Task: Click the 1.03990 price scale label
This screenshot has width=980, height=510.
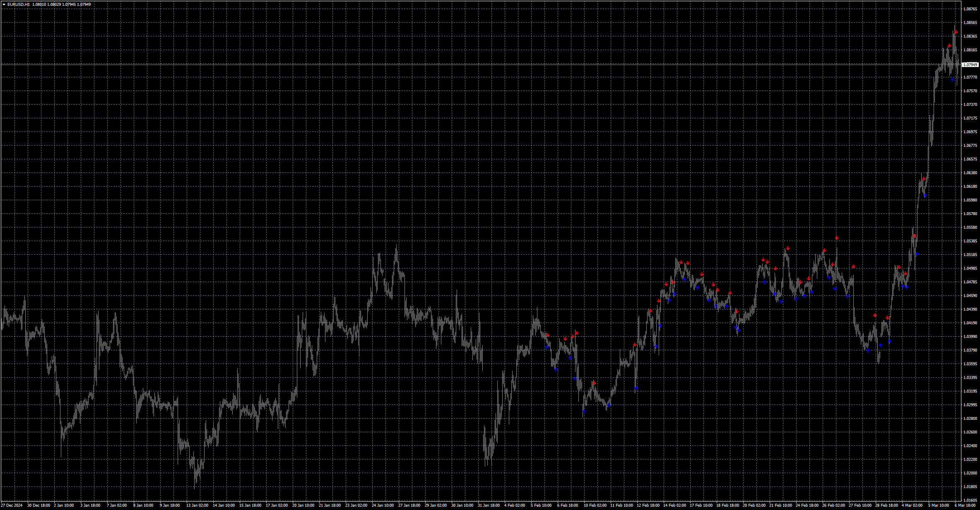Action: (970, 337)
